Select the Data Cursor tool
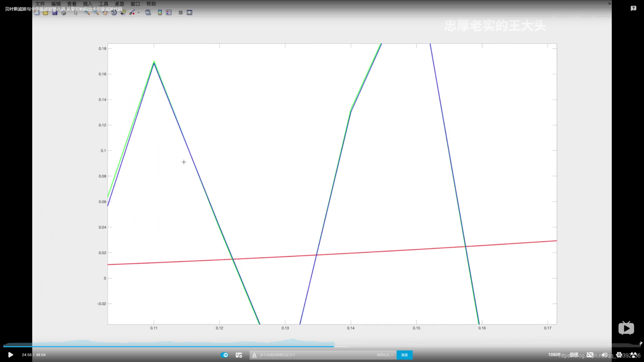The width and height of the screenshot is (644, 362). (x=123, y=13)
